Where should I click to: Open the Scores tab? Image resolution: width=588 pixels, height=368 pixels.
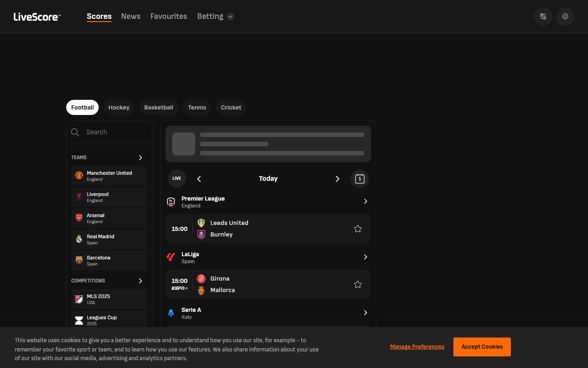[99, 17]
